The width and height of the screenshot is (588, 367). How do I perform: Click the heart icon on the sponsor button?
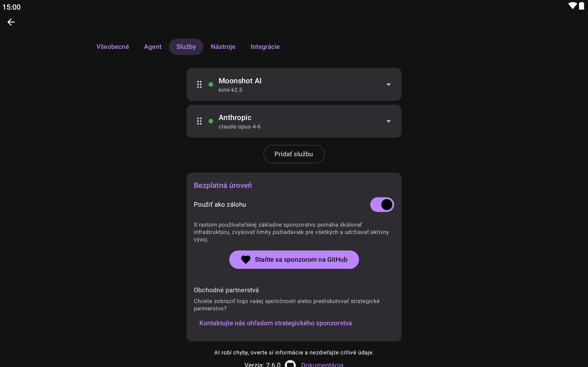(x=246, y=260)
